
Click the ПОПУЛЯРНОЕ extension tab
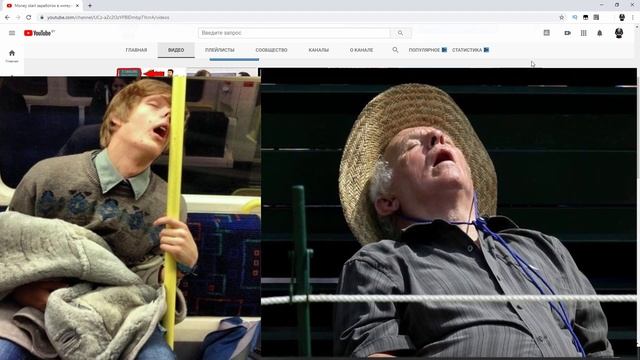click(427, 50)
